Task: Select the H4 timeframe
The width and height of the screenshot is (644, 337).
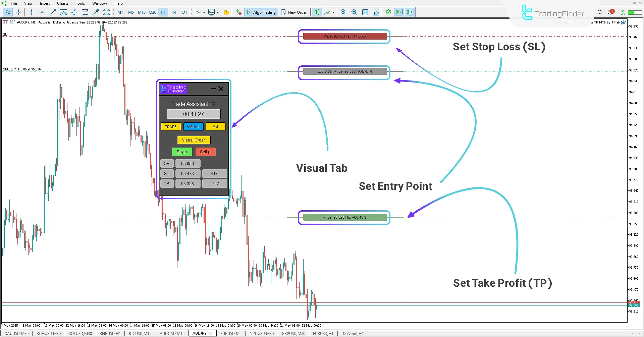Action: 174,12
